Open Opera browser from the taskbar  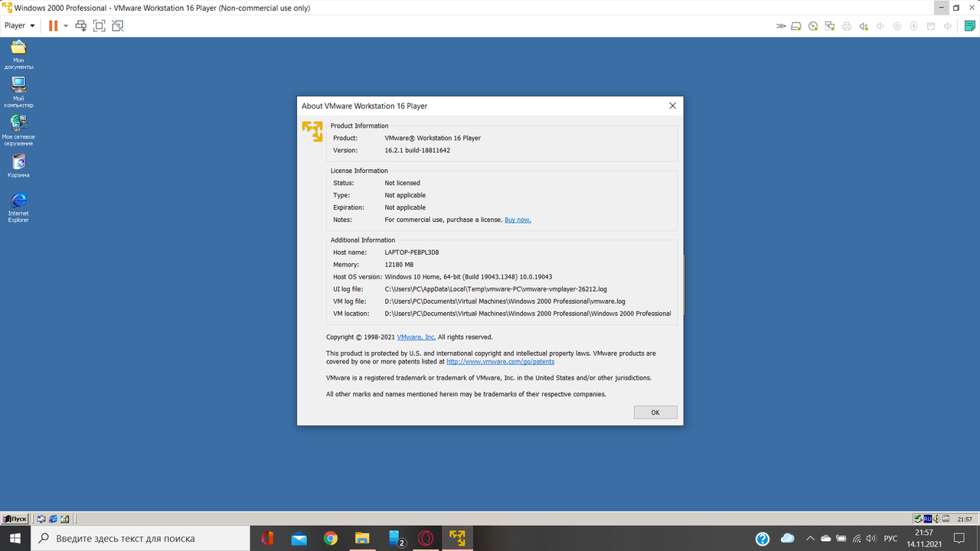(x=425, y=538)
